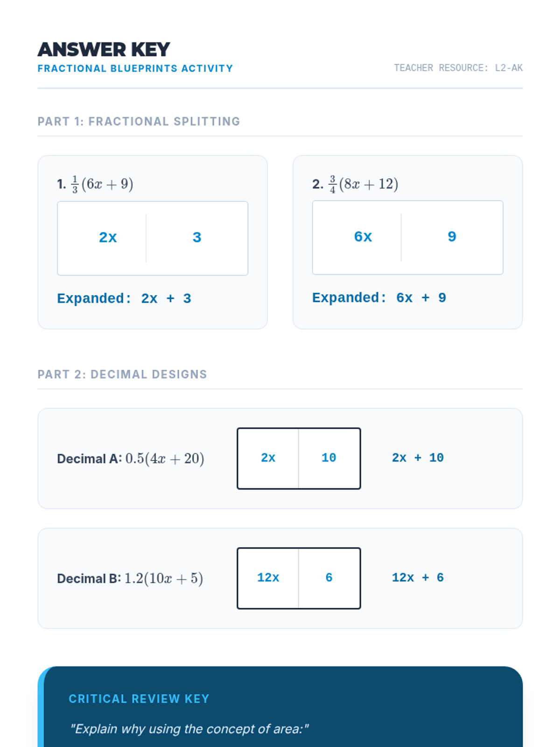
Task: Select the Decimal A expression 0.5(4x + 20)
Action: pos(131,458)
